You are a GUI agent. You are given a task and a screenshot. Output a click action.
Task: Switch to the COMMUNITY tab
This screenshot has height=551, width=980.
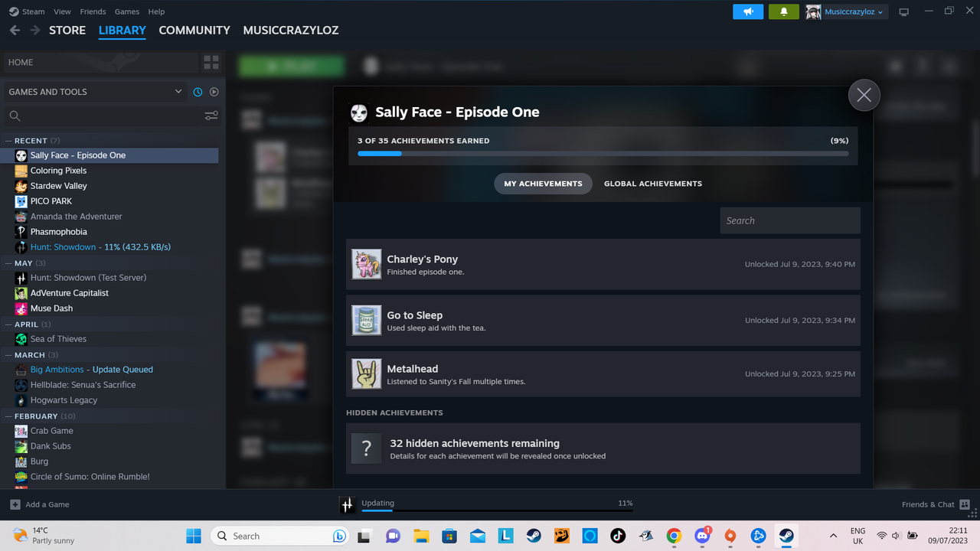[x=194, y=30]
